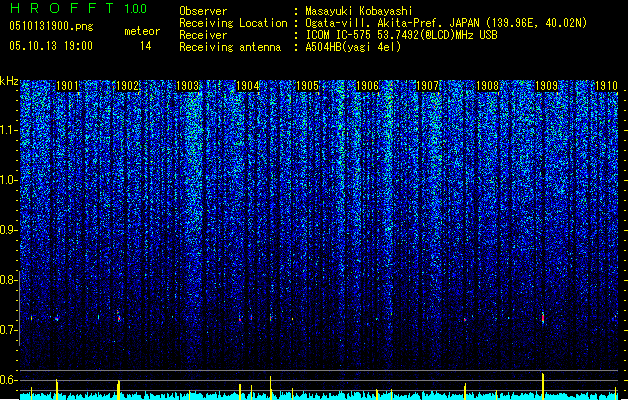629x400 pixels.
Task: Click the 1910 time marker
Action: coord(606,86)
